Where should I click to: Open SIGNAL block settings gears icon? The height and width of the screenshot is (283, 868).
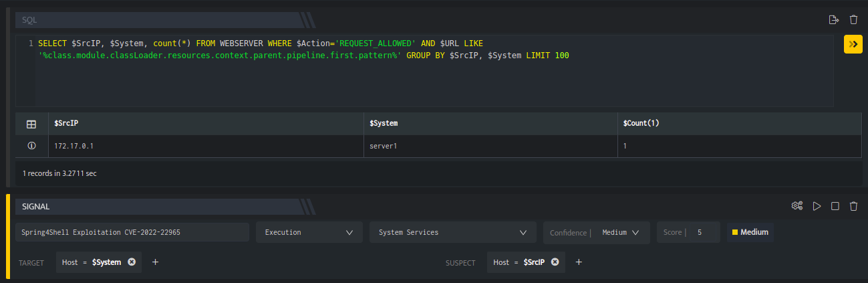(797, 206)
